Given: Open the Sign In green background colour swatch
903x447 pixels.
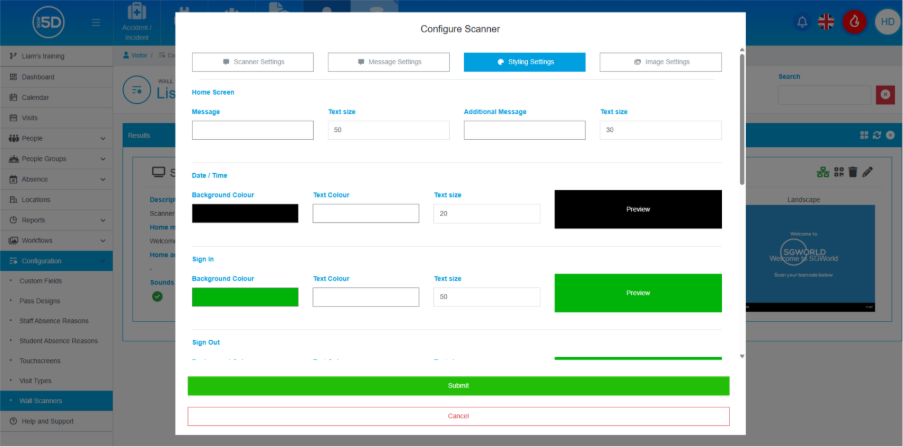Looking at the screenshot, I should click(245, 297).
